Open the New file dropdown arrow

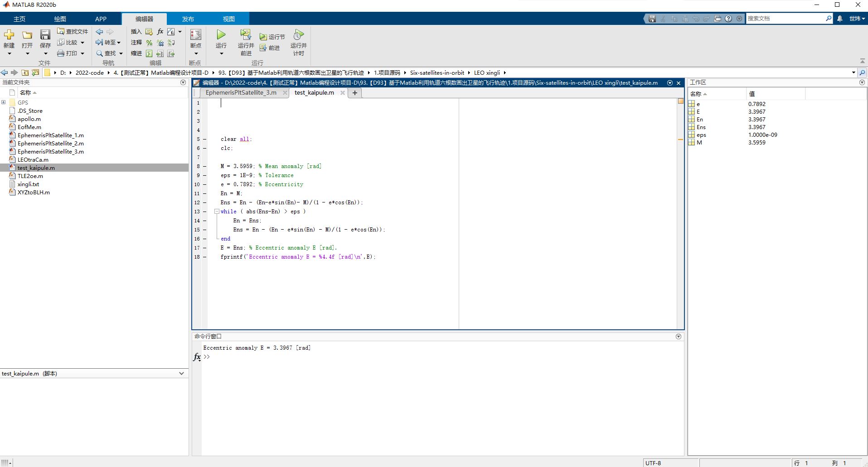[9, 53]
